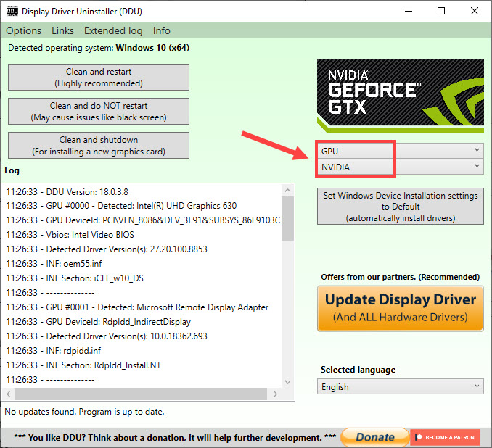The width and height of the screenshot is (492, 448).
Task: Click the Update Display Driver offer
Action: 400,307
